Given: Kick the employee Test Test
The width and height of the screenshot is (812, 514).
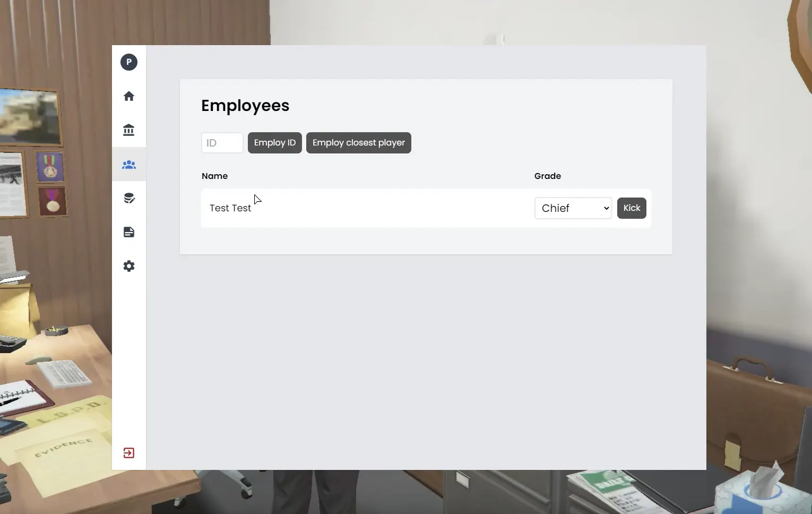Looking at the screenshot, I should pos(632,208).
